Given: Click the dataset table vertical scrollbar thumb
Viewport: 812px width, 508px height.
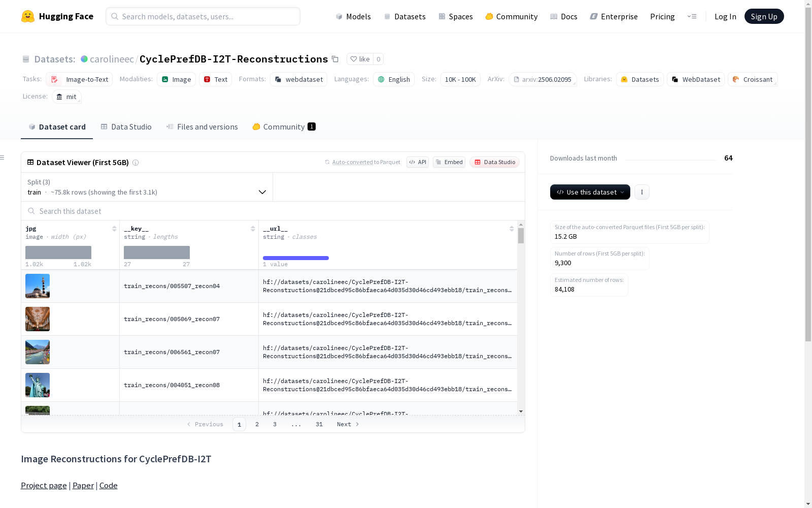Looking at the screenshot, I should pyautogui.click(x=521, y=236).
